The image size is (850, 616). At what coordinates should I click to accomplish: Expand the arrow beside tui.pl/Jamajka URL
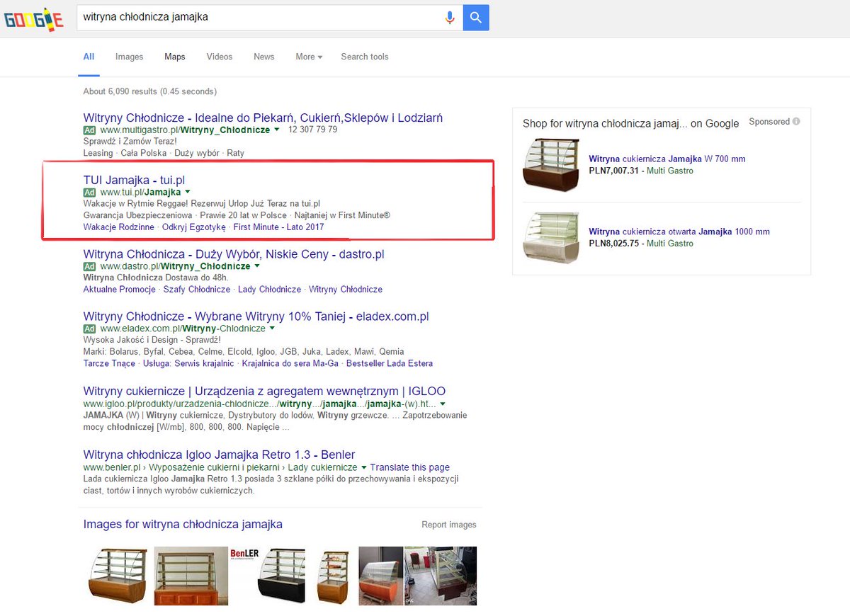coord(188,193)
